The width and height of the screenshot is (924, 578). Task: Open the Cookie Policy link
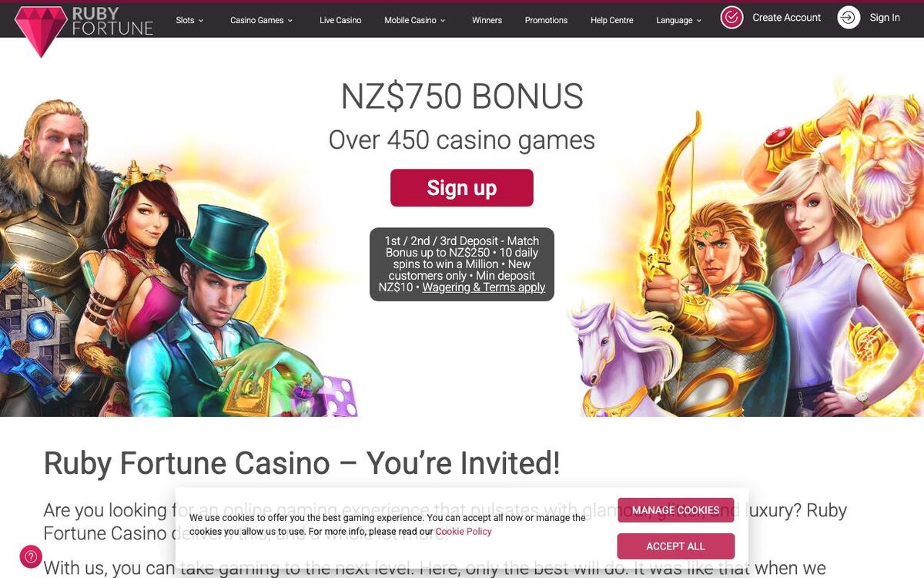[x=464, y=531]
